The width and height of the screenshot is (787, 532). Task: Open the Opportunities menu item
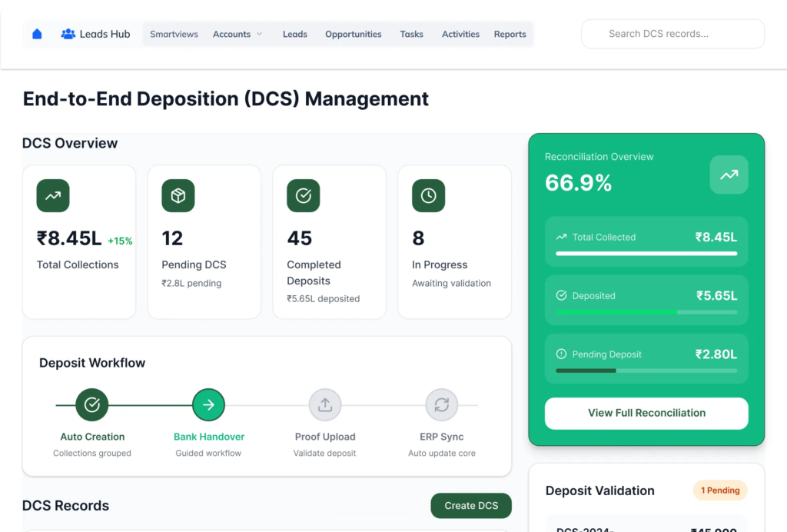(354, 34)
